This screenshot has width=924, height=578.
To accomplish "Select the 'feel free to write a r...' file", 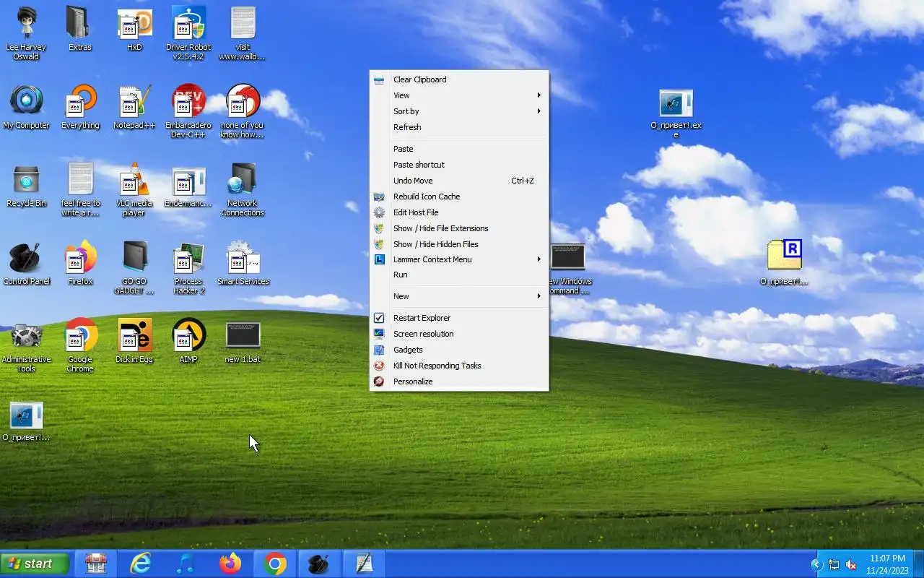I will point(80,189).
